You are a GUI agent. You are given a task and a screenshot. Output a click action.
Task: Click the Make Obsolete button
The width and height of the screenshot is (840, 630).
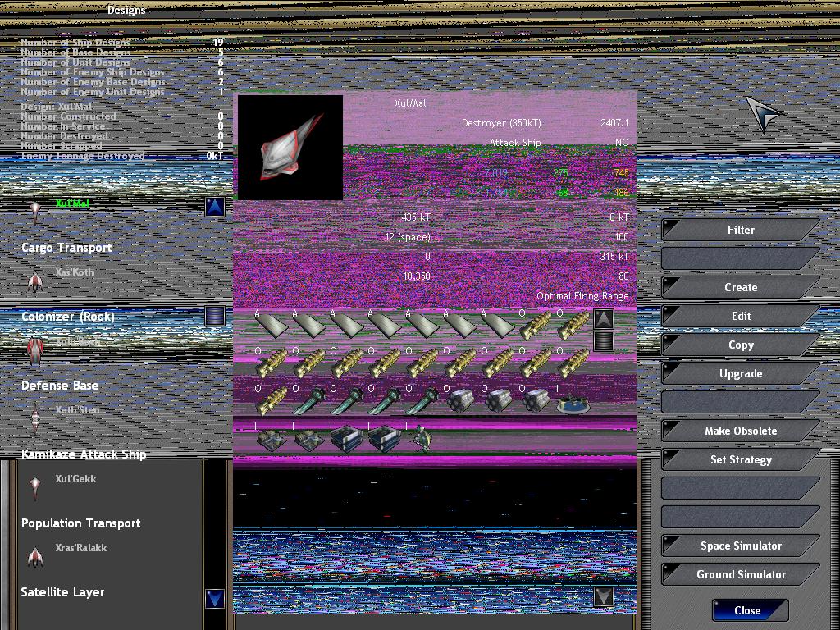point(740,431)
